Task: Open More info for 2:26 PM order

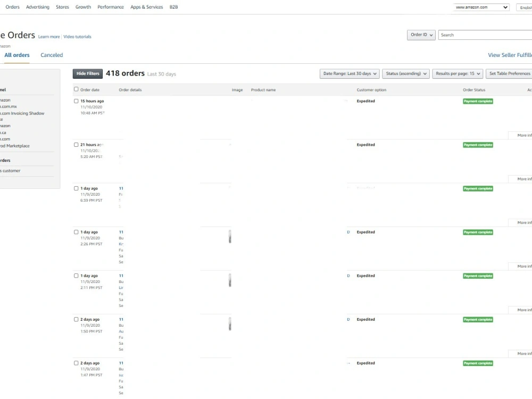Action: click(x=520, y=267)
